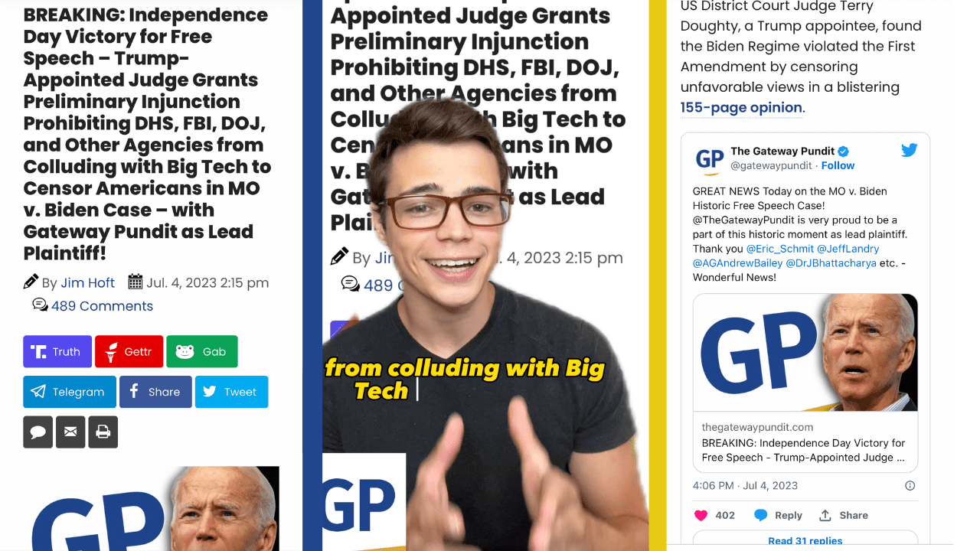
Task: Click the tweet info icon
Action: (910, 485)
